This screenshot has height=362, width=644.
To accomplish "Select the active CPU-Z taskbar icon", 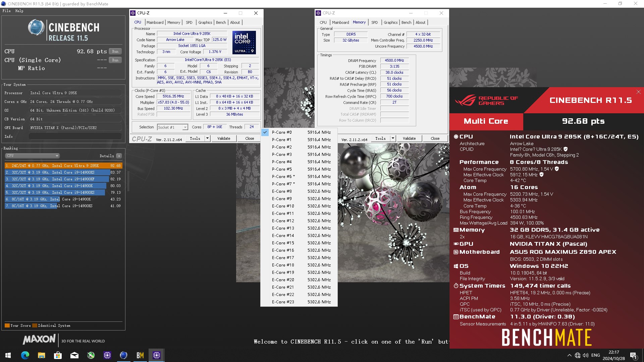I will [156, 355].
